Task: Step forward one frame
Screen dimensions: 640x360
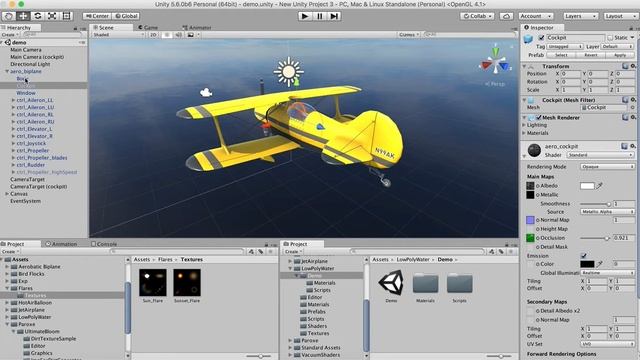Action: 334,16
